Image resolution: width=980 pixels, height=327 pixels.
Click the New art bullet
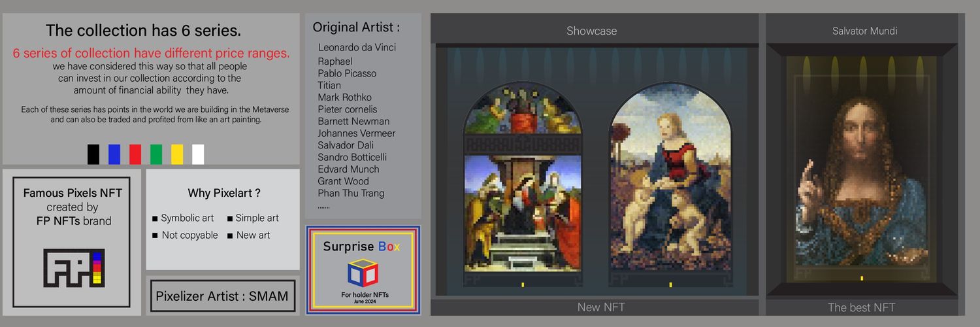pos(248,235)
